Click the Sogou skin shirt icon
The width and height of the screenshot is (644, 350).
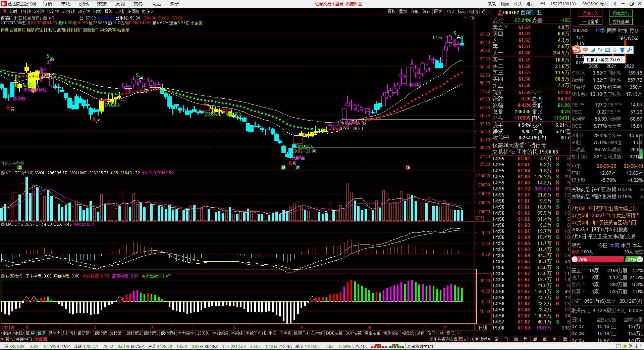(x=622, y=50)
